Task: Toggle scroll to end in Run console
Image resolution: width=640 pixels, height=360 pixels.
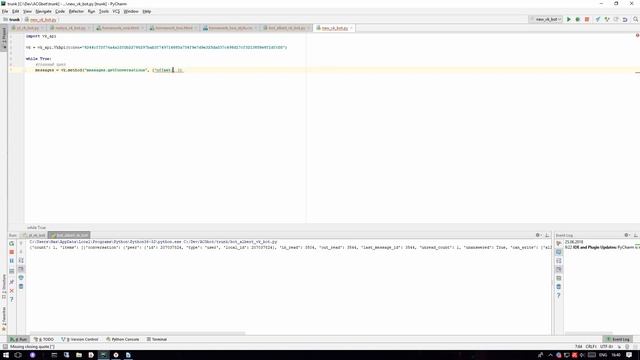Action: click(21, 269)
